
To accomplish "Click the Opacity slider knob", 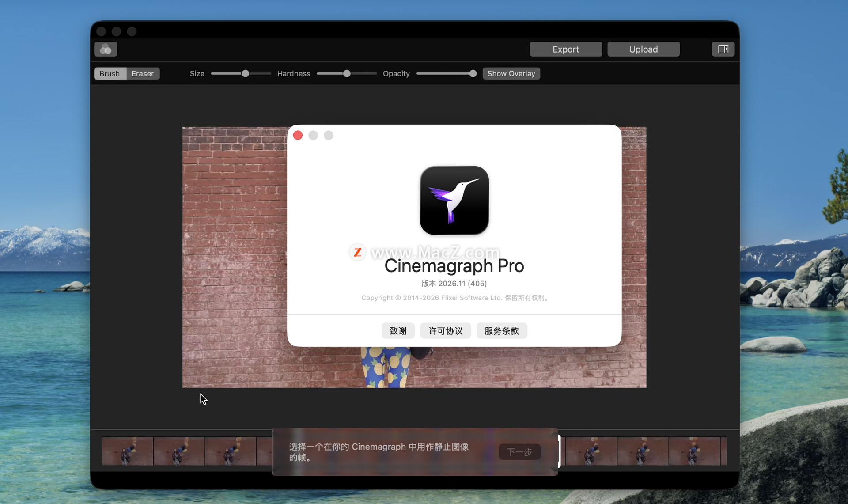I will [473, 73].
